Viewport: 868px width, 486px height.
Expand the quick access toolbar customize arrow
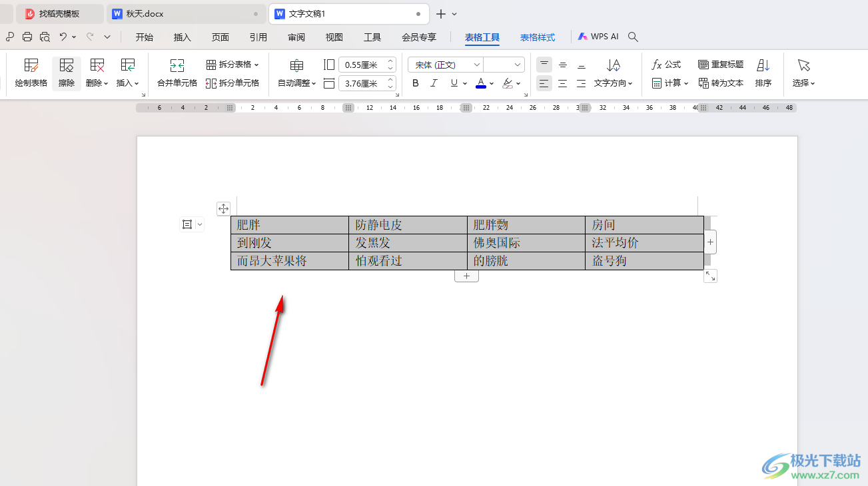point(107,37)
